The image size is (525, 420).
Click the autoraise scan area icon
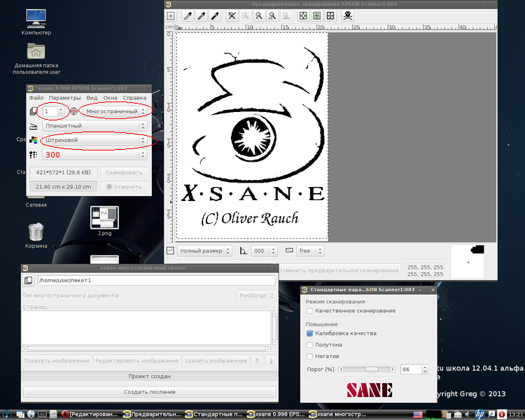316,15
